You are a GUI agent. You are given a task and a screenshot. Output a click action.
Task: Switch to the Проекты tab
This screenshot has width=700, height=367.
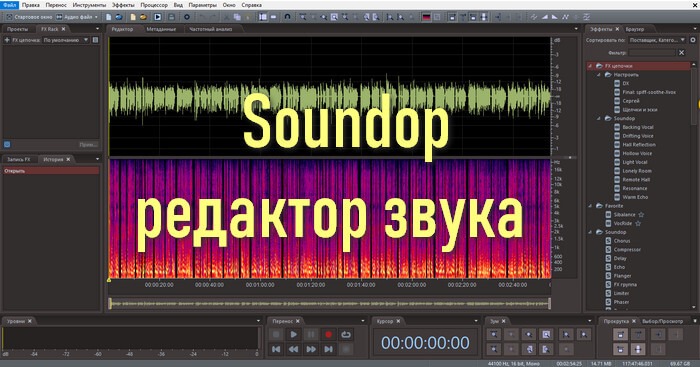pyautogui.click(x=17, y=29)
